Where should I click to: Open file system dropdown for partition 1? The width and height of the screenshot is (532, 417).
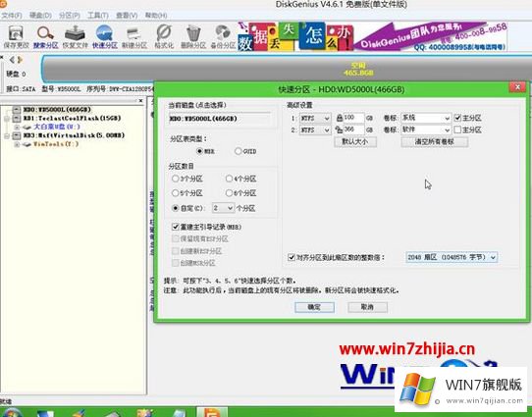(315, 118)
